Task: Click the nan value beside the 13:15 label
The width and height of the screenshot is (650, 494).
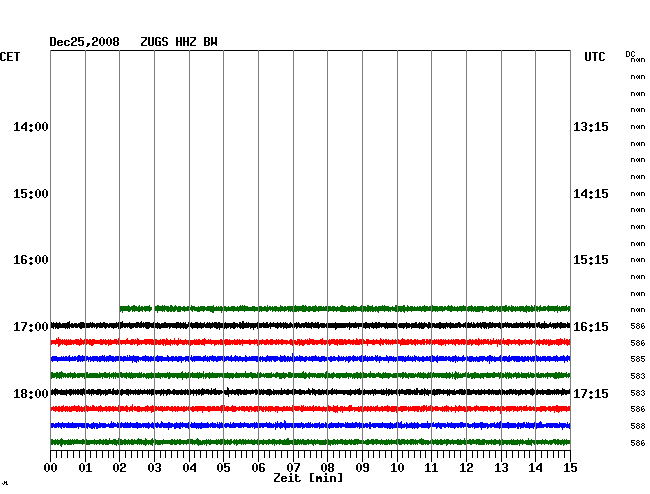Action: tap(638, 127)
